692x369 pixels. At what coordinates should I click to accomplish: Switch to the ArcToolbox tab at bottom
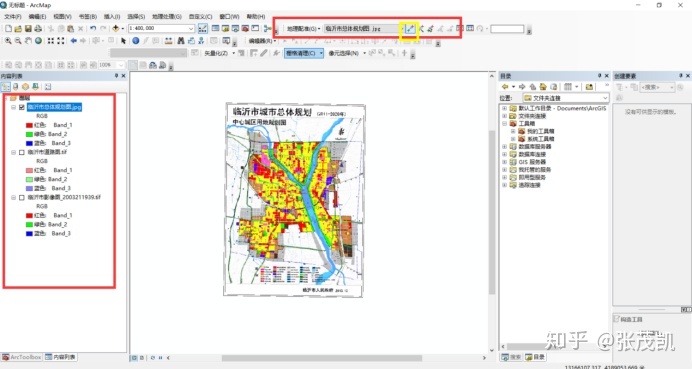[x=22, y=357]
